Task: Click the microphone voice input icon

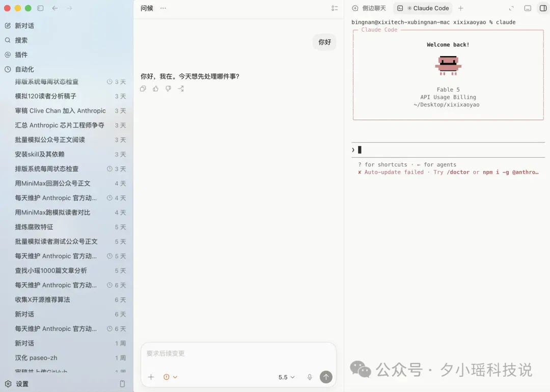Action: pyautogui.click(x=310, y=377)
